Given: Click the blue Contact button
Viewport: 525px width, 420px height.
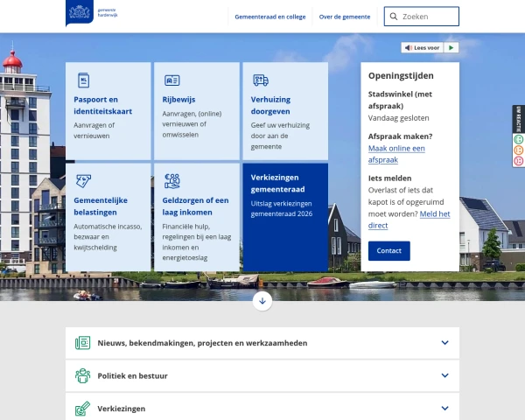Looking at the screenshot, I should pos(389,251).
